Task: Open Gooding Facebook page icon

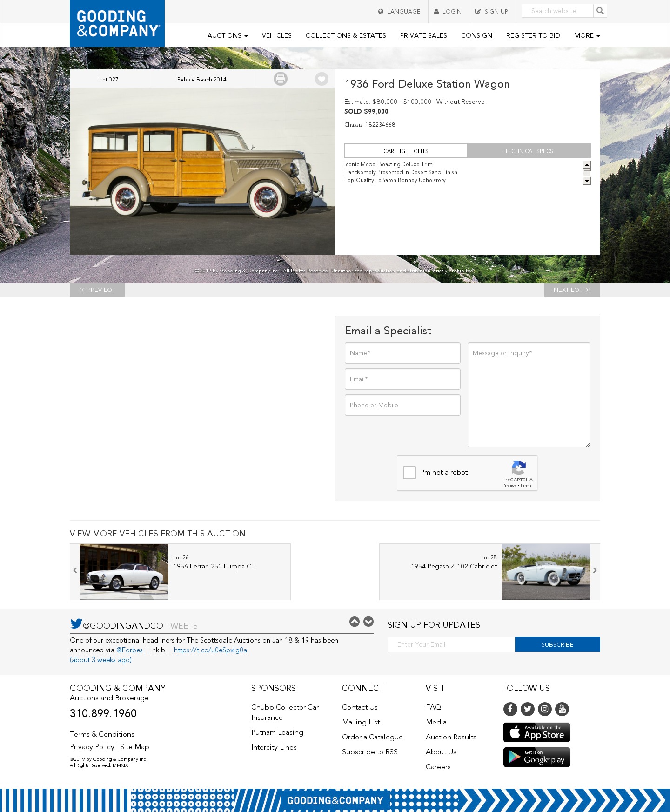Action: tap(510, 709)
